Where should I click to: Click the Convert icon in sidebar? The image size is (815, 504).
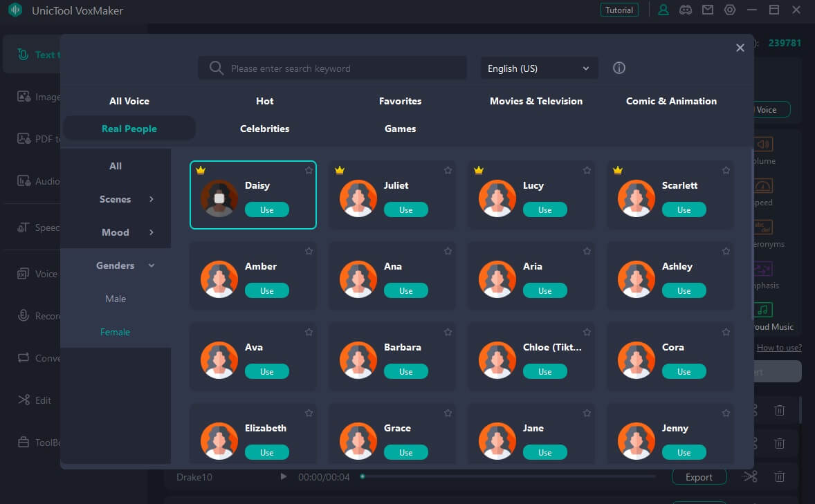(24, 357)
